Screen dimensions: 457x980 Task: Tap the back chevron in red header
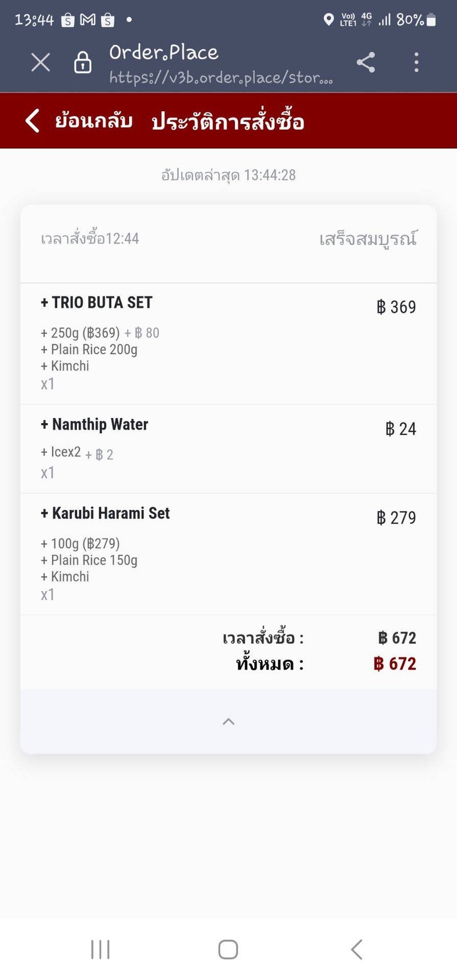(33, 121)
